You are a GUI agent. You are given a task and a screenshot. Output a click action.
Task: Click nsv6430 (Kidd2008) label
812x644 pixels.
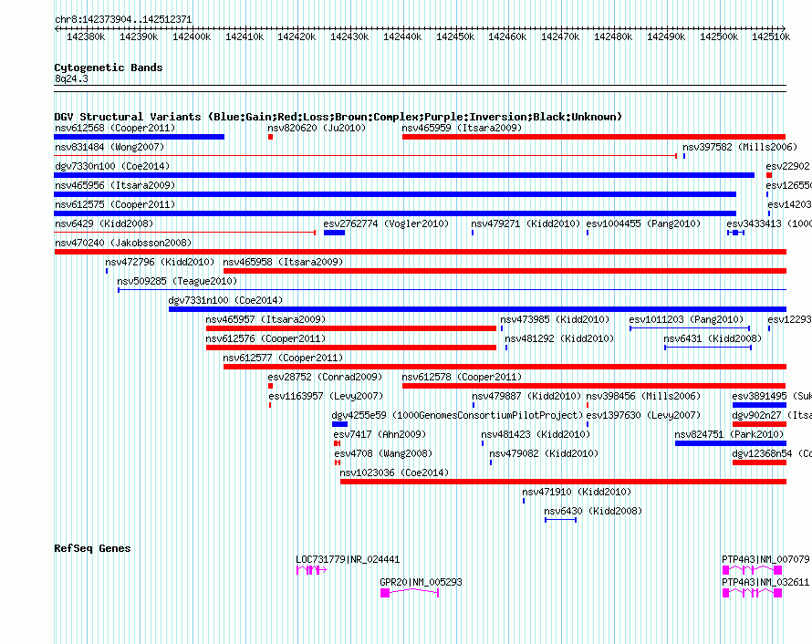click(x=593, y=511)
